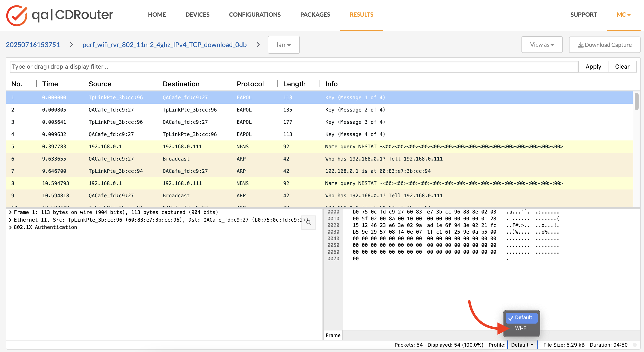644x352 pixels.
Task: Switch to the PACKAGES page
Action: click(315, 14)
